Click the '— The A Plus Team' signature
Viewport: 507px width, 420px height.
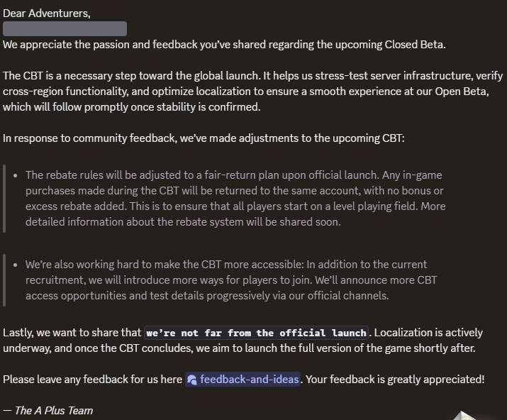click(48, 410)
